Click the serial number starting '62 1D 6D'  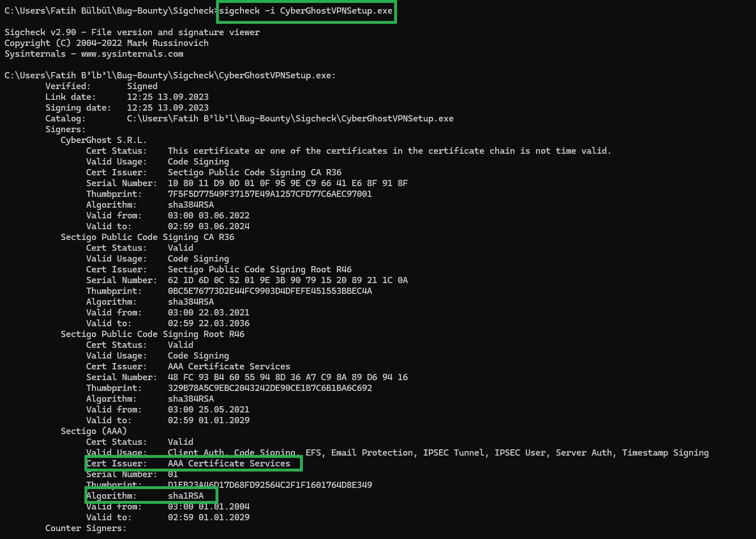(288, 280)
